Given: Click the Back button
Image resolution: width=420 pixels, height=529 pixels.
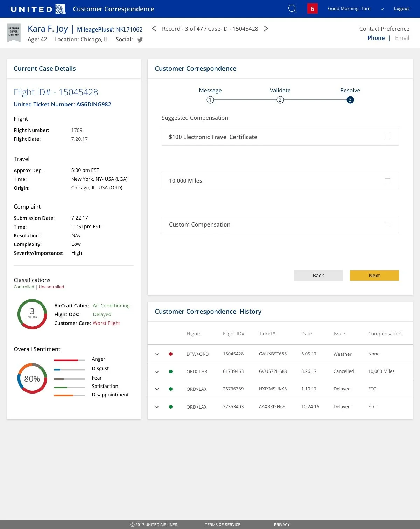Looking at the screenshot, I should coord(318,276).
